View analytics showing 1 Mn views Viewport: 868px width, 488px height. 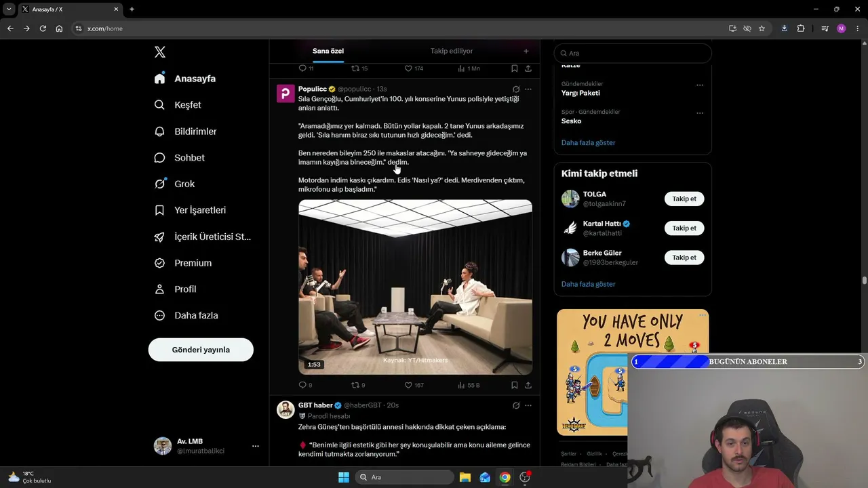(x=469, y=68)
